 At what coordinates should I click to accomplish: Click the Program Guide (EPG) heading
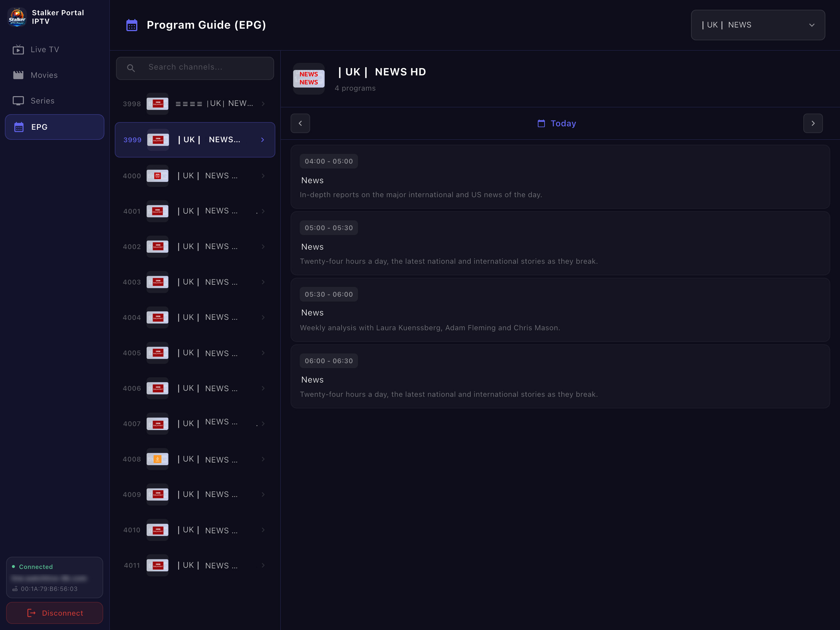pyautogui.click(x=206, y=25)
